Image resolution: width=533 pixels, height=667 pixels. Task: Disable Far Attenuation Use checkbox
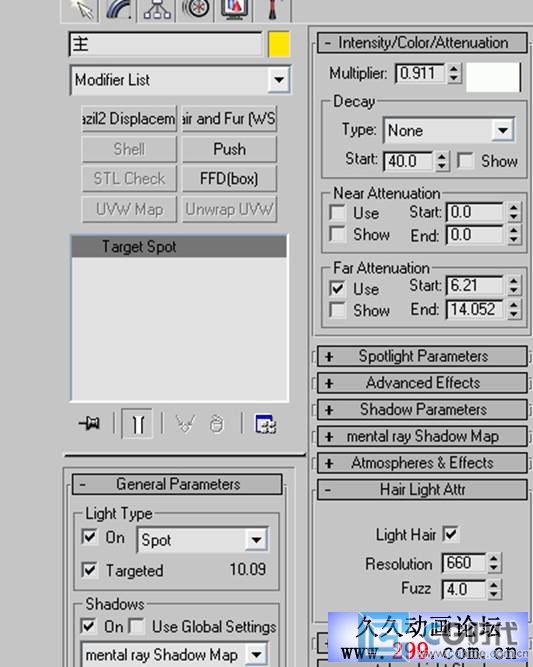pyautogui.click(x=337, y=289)
